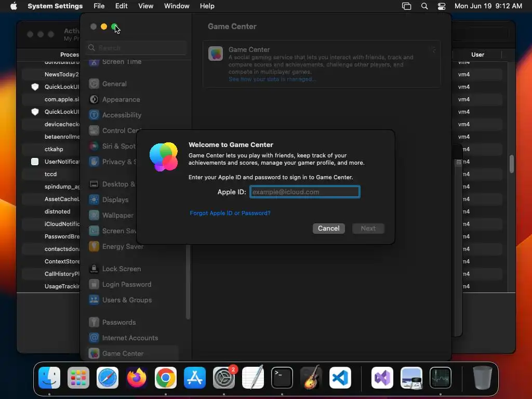Open the Help menu

pos(207,6)
